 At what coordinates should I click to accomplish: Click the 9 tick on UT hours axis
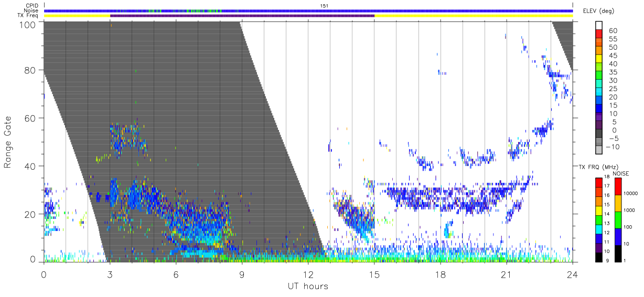[x=242, y=275]
